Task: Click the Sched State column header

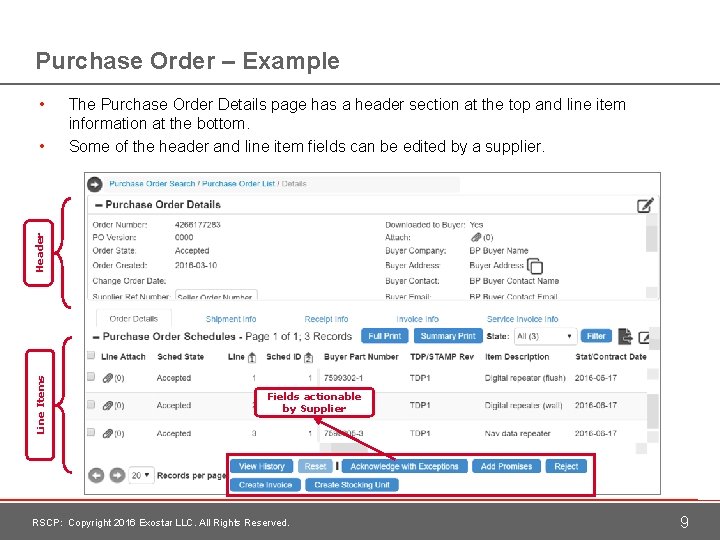Action: tap(180, 357)
